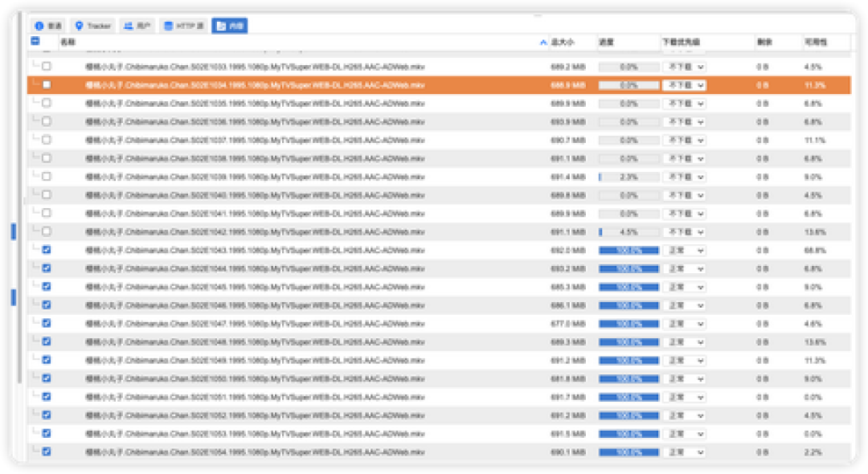Click the S02E1052 file name
This screenshot has width=868, height=474.
point(256,415)
